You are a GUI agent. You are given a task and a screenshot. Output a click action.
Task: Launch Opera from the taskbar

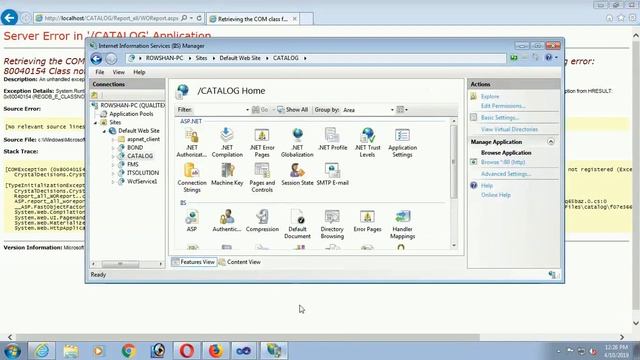pyautogui.click(x=187, y=351)
